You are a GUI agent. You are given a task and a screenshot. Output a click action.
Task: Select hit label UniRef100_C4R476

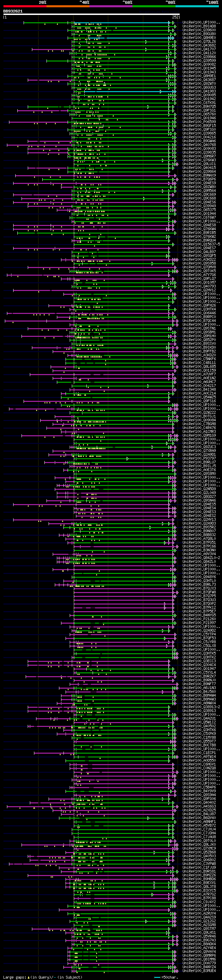[199, 428]
